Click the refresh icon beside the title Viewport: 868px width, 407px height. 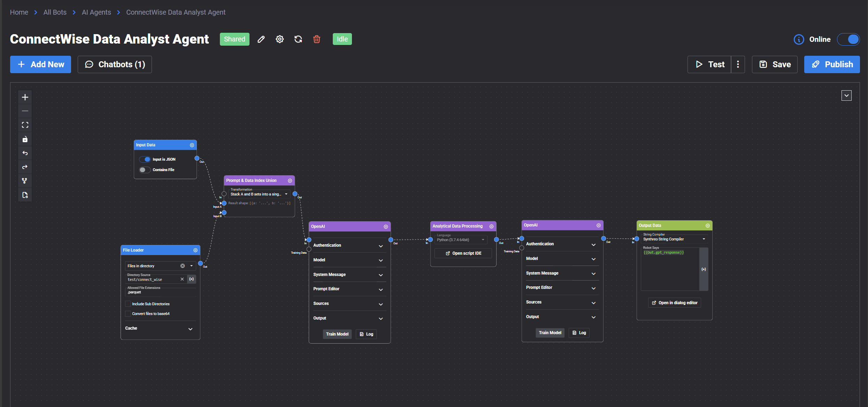298,39
